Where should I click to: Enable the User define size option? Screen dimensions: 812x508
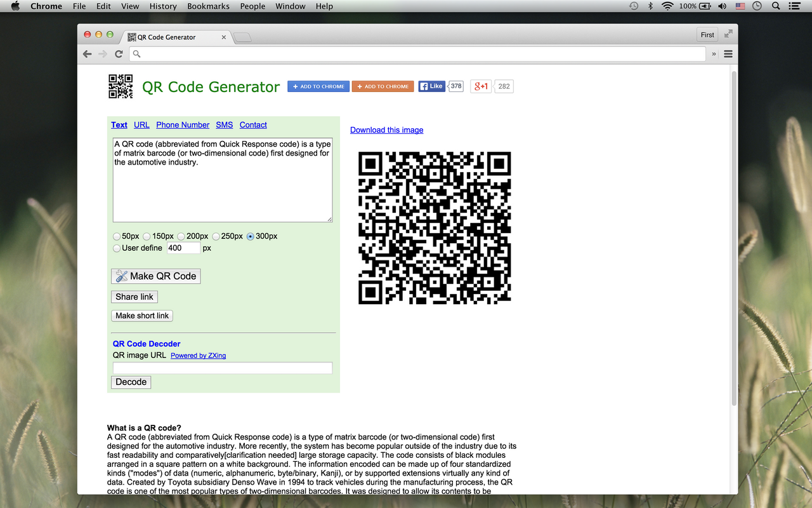pyautogui.click(x=117, y=248)
